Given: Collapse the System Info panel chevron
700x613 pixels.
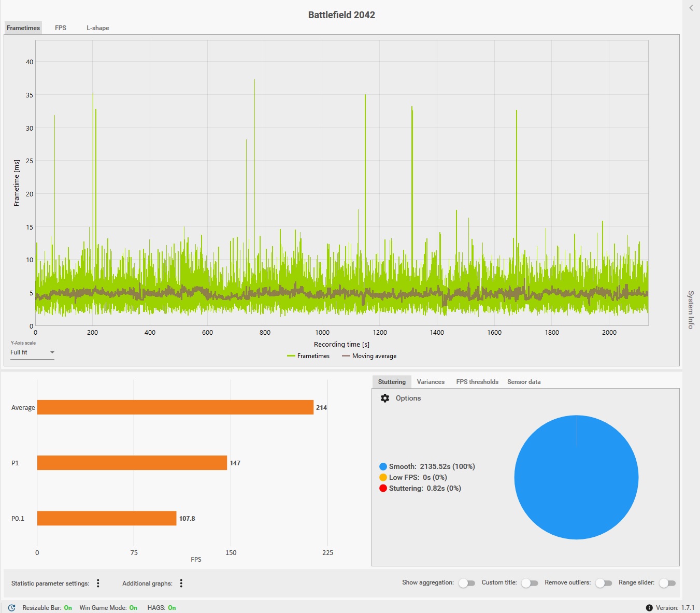Looking at the screenshot, I should point(691,8).
